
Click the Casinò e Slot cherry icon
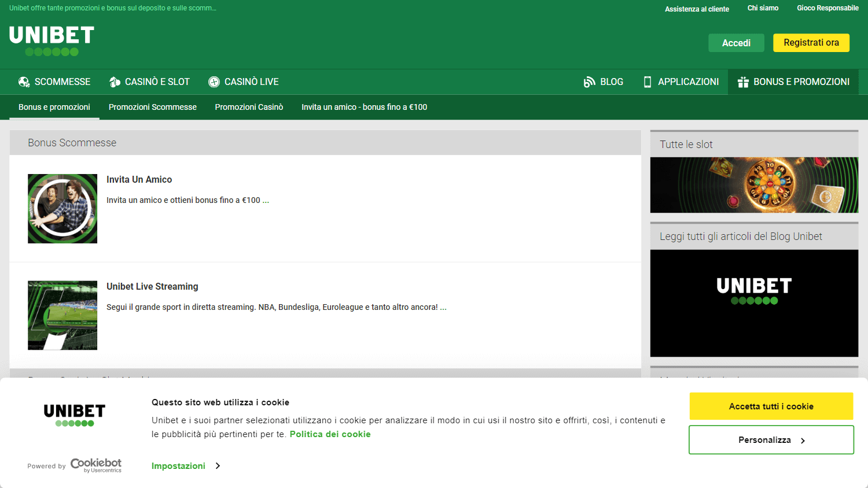pyautogui.click(x=115, y=82)
